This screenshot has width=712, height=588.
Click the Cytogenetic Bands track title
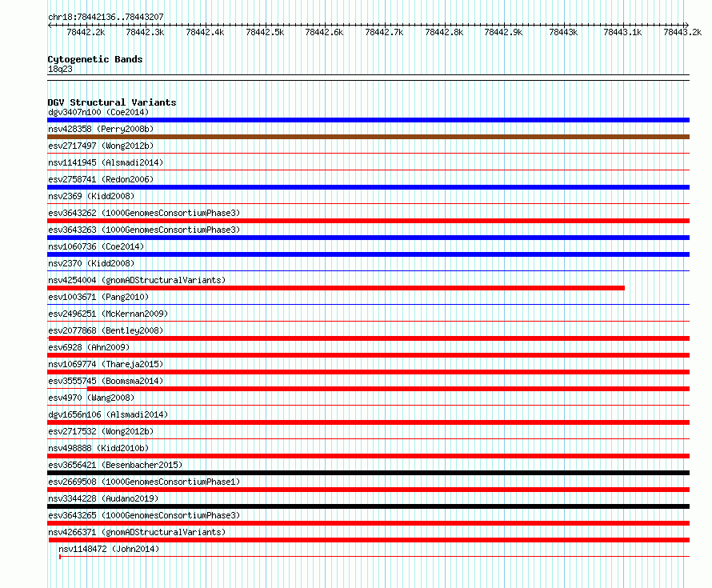[x=95, y=59]
